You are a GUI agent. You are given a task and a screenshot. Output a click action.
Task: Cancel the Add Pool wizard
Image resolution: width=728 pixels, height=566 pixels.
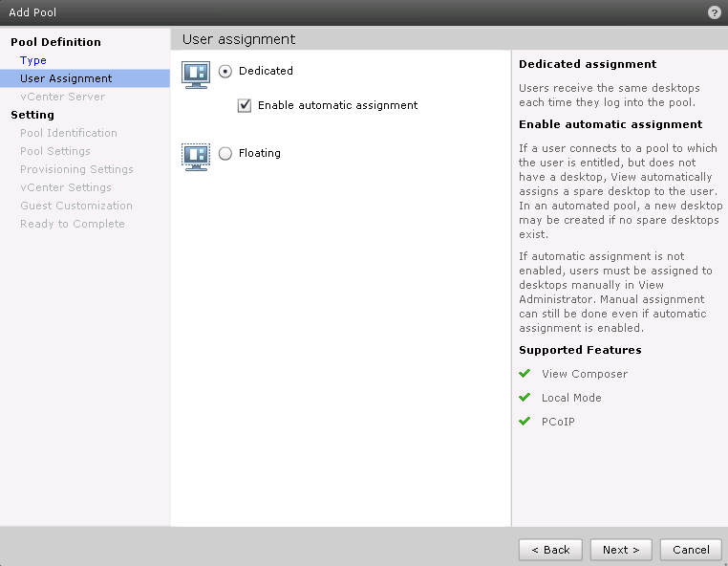(691, 550)
